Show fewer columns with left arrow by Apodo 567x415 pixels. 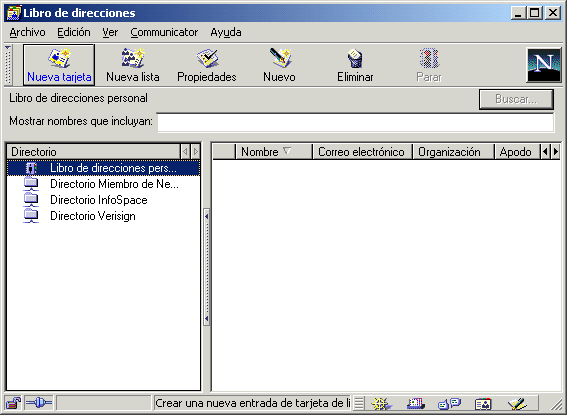coord(545,152)
